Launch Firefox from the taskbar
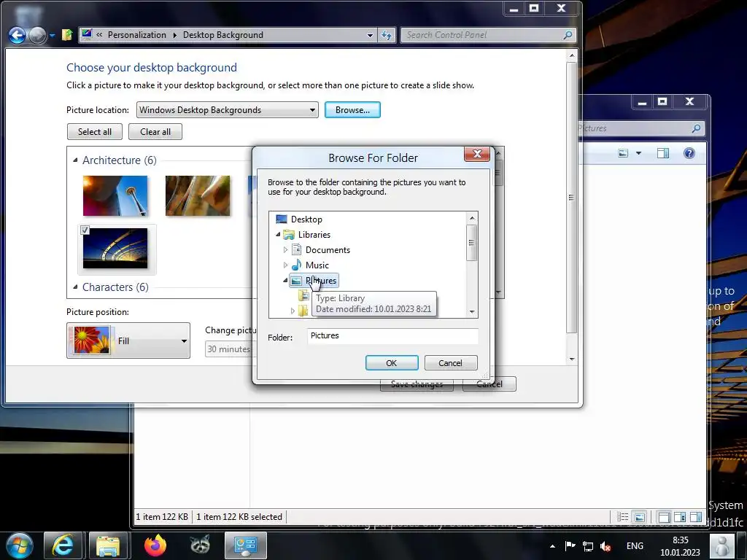This screenshot has width=747, height=560. tap(155, 545)
